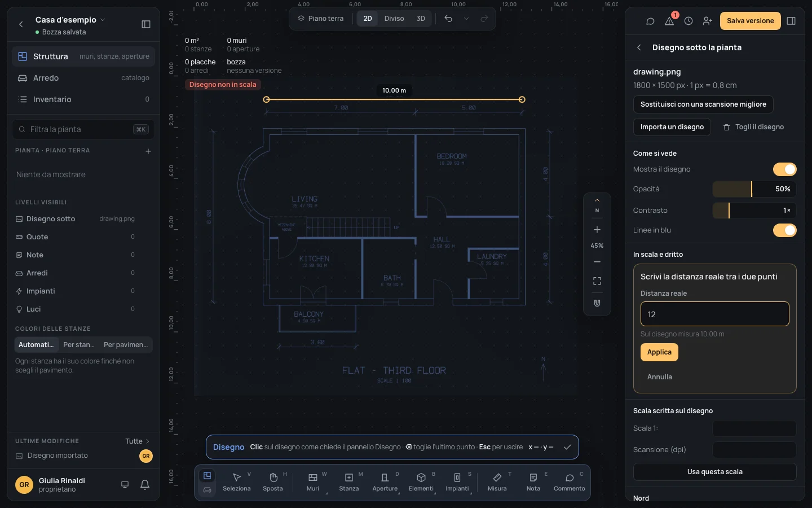Viewport: 812px width, 508px height.
Task: Add a Nota with the note tool
Action: (x=533, y=482)
